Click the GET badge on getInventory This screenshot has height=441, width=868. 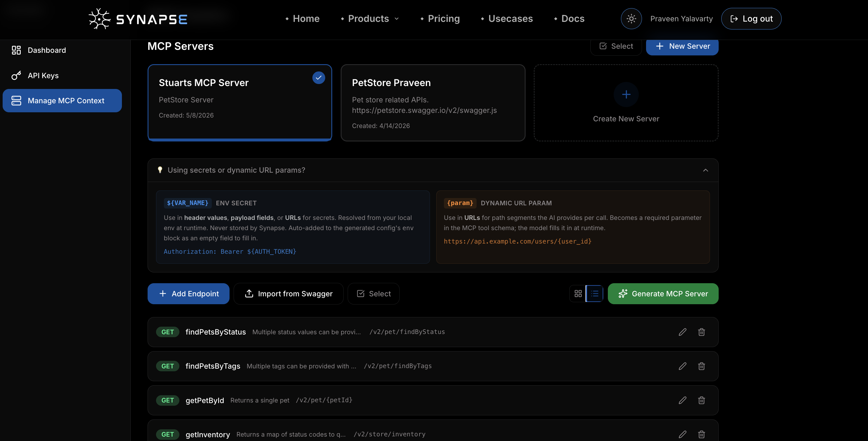click(167, 434)
